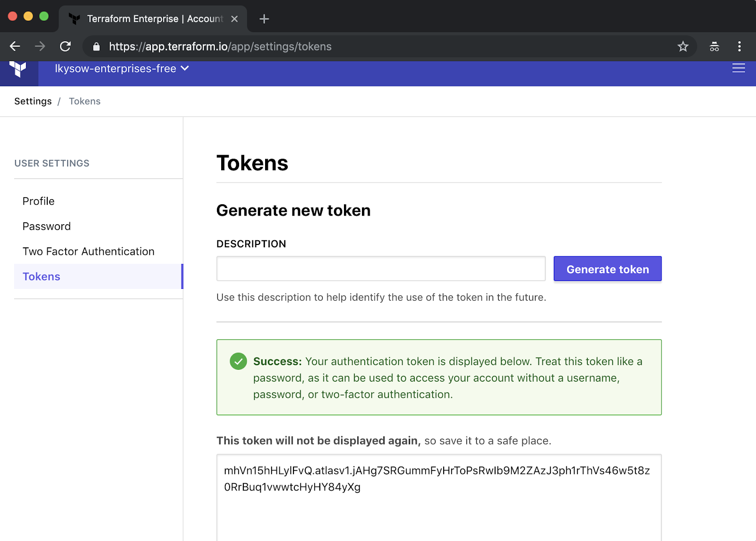
Task: Click the green success checkmark icon
Action: [238, 361]
